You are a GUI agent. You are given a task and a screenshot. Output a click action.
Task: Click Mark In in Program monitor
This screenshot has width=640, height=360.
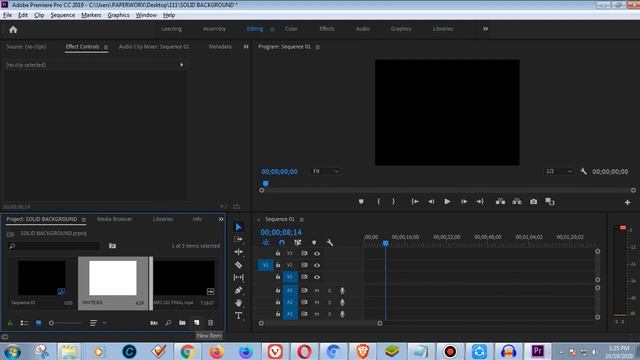pos(379,202)
